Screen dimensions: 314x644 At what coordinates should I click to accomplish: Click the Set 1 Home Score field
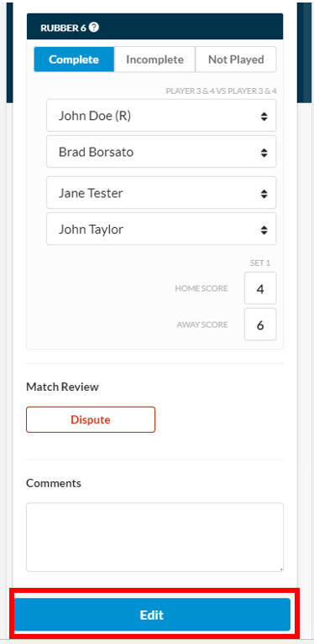point(260,288)
